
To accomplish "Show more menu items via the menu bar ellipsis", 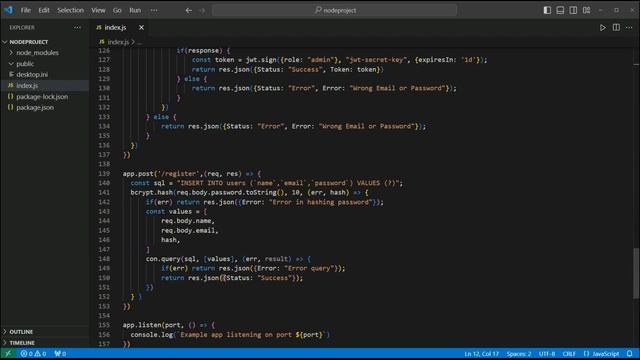I will point(154,10).
